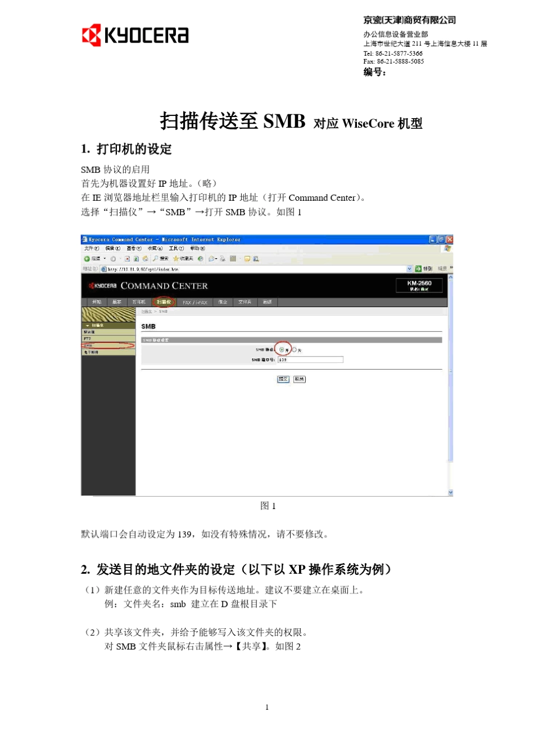
Task: Click the scrollbar down arrow
Action: click(450, 493)
